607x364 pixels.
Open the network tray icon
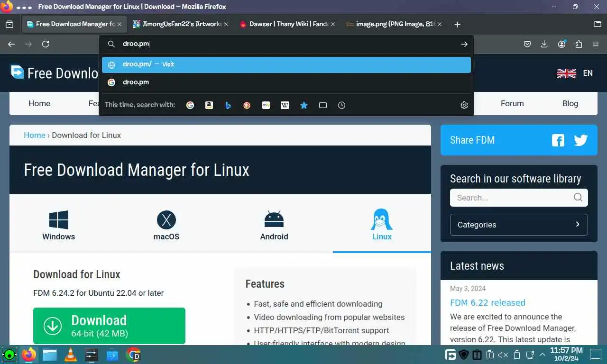coord(530,355)
